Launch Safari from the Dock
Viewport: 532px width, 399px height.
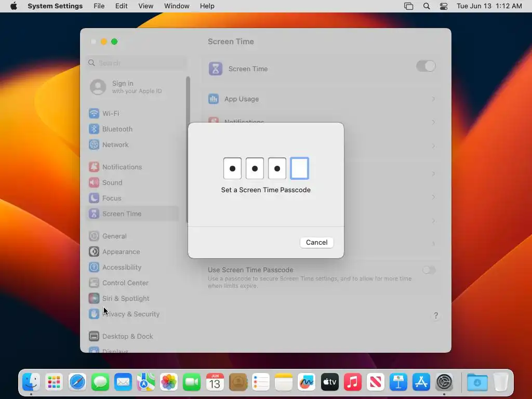(x=77, y=382)
